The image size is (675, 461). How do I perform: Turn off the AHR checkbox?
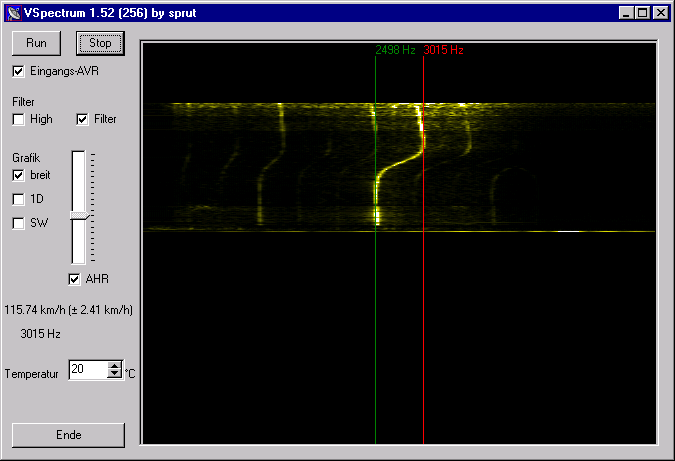[74, 279]
